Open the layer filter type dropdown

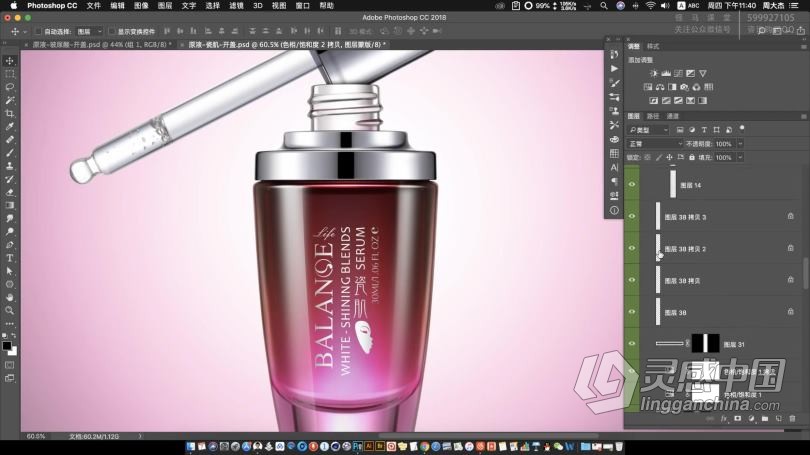[648, 130]
